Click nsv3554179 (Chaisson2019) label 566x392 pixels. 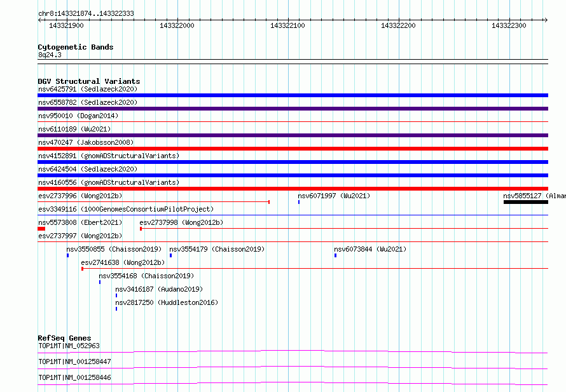click(x=217, y=249)
